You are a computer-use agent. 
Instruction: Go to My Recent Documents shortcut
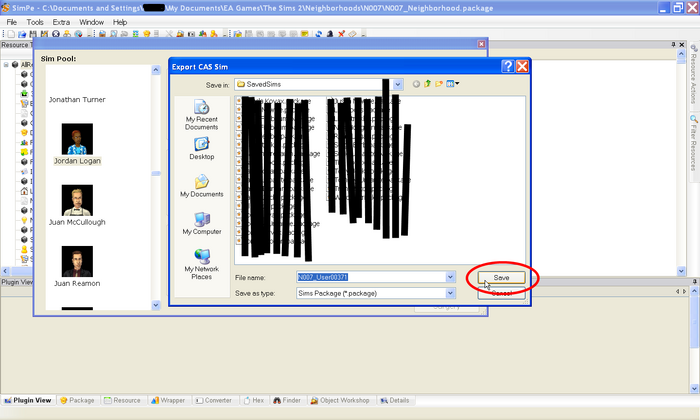(201, 115)
